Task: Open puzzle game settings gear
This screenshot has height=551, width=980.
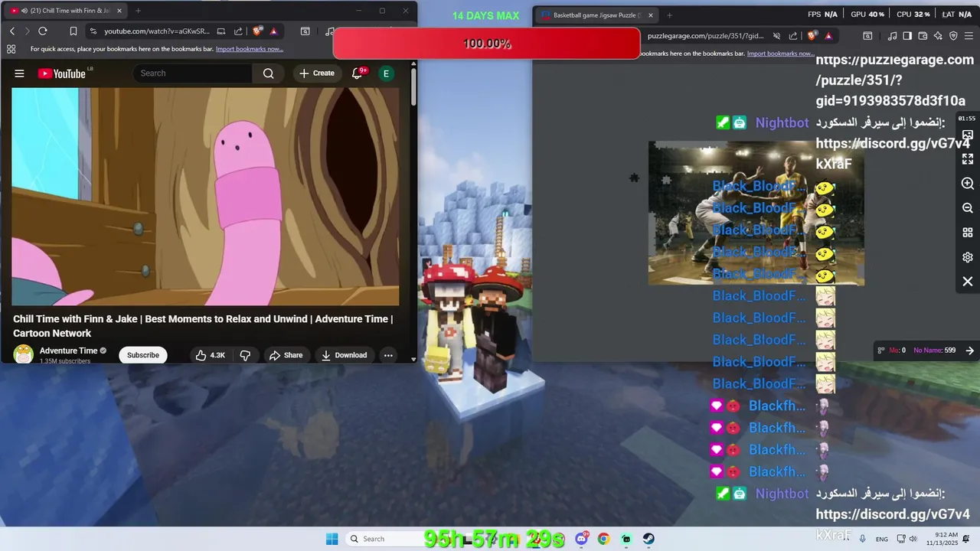Action: coord(968,257)
